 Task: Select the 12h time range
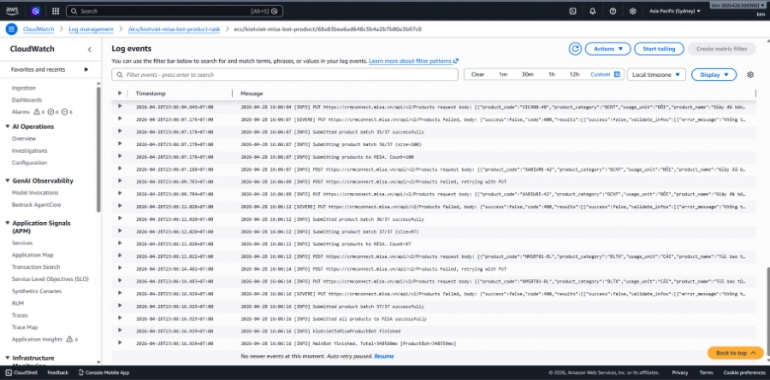[x=574, y=75]
